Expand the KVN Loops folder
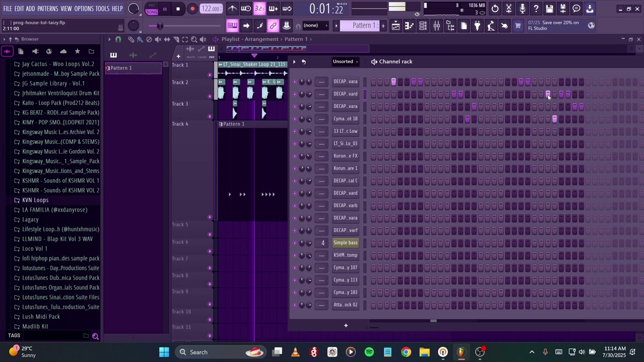 click(x=35, y=200)
